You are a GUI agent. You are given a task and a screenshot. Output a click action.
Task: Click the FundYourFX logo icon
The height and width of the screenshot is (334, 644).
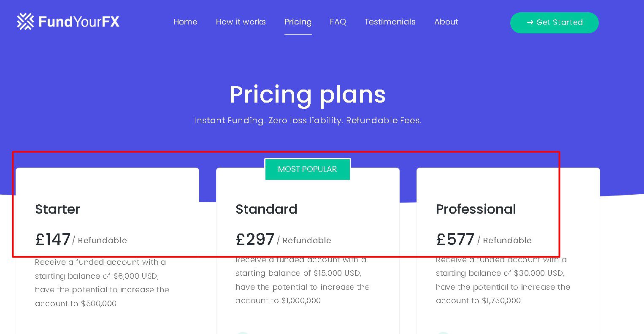pyautogui.click(x=25, y=22)
